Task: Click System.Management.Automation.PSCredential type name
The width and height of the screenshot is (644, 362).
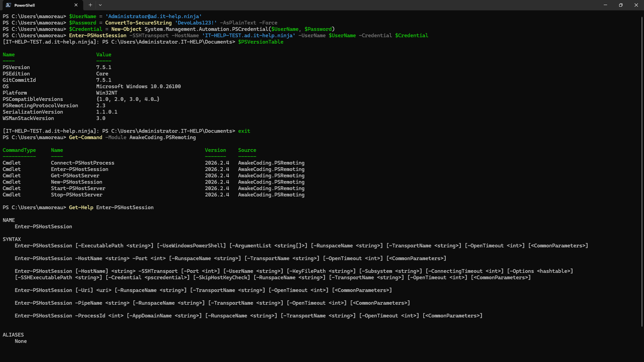Action: pyautogui.click(x=206, y=29)
